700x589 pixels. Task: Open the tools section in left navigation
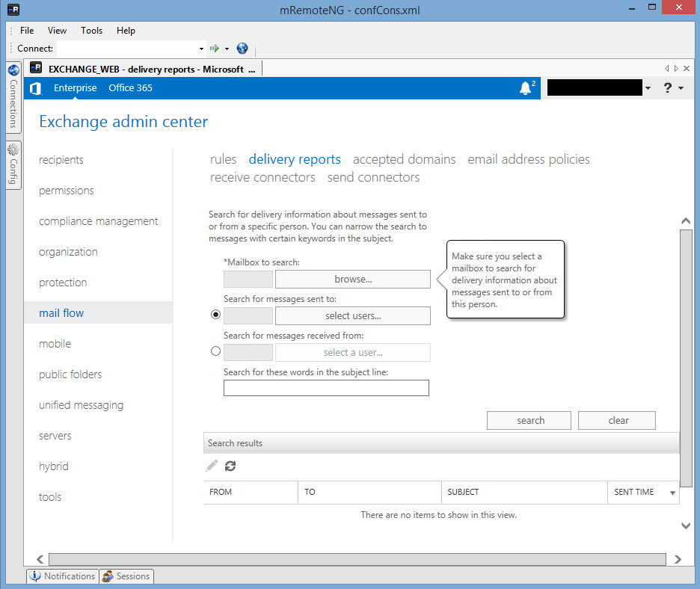click(x=50, y=496)
